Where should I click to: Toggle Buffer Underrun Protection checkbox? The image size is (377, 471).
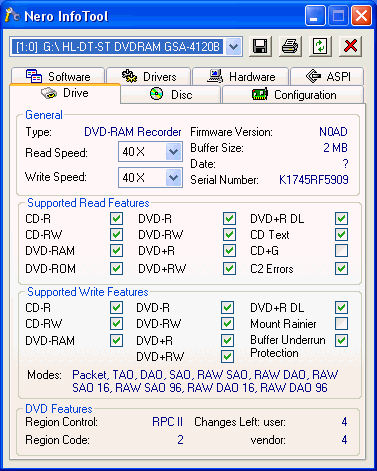pyautogui.click(x=342, y=341)
